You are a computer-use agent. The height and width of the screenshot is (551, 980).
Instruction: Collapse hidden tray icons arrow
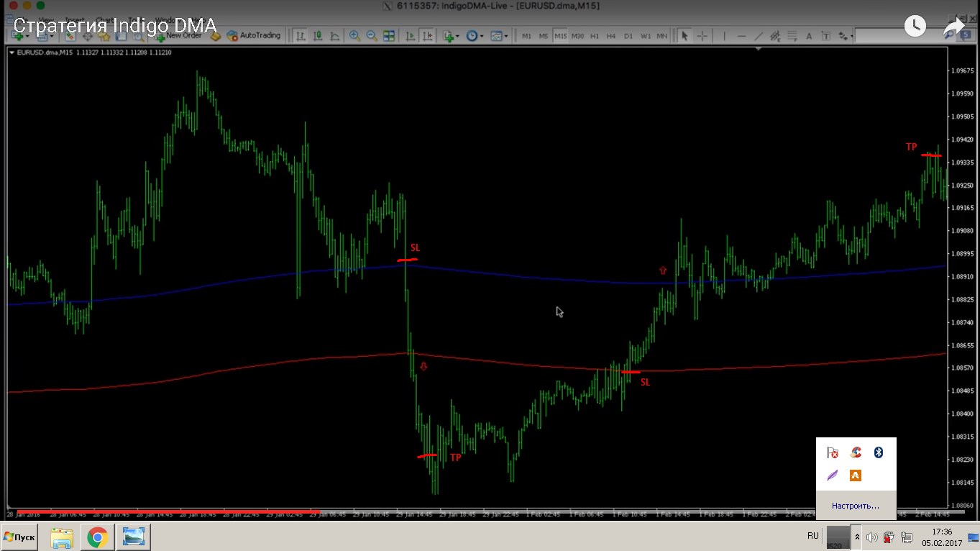(x=857, y=537)
